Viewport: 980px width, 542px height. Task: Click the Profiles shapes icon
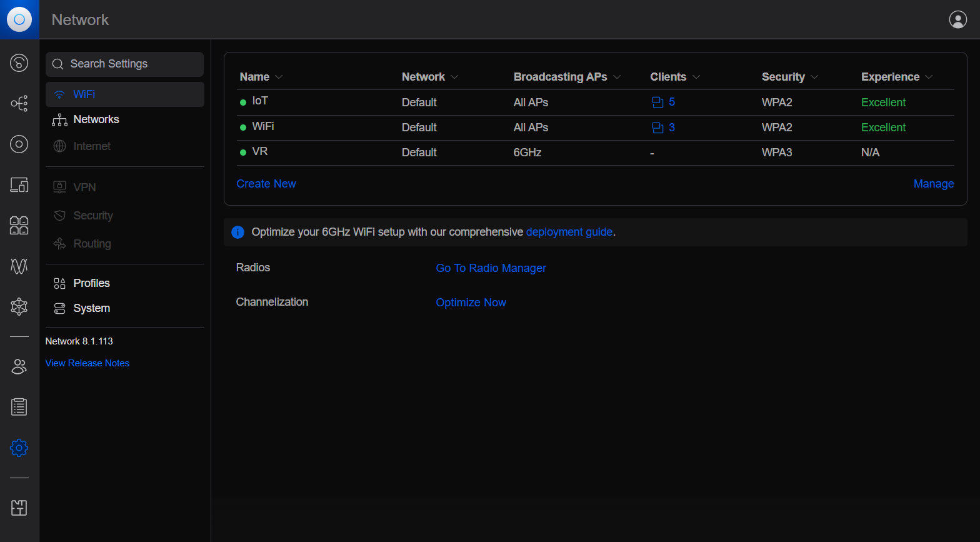pyautogui.click(x=59, y=284)
